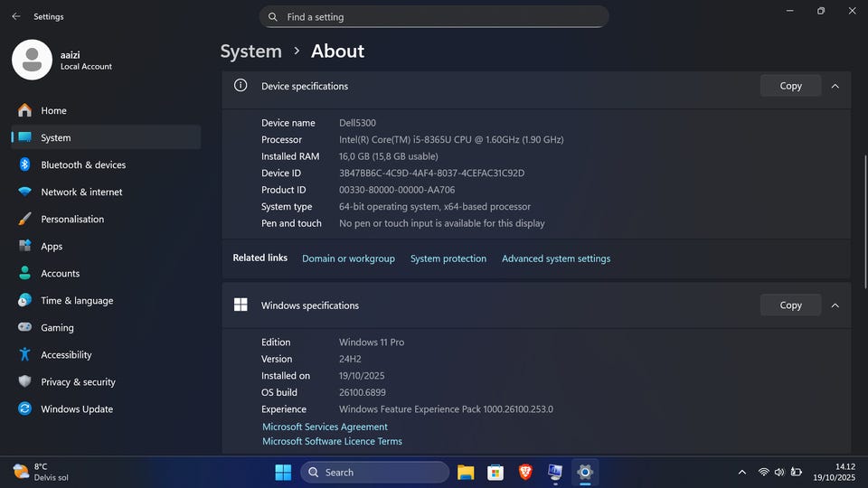Click the back arrow in Settings
The width and height of the screenshot is (868, 488).
pos(15,16)
